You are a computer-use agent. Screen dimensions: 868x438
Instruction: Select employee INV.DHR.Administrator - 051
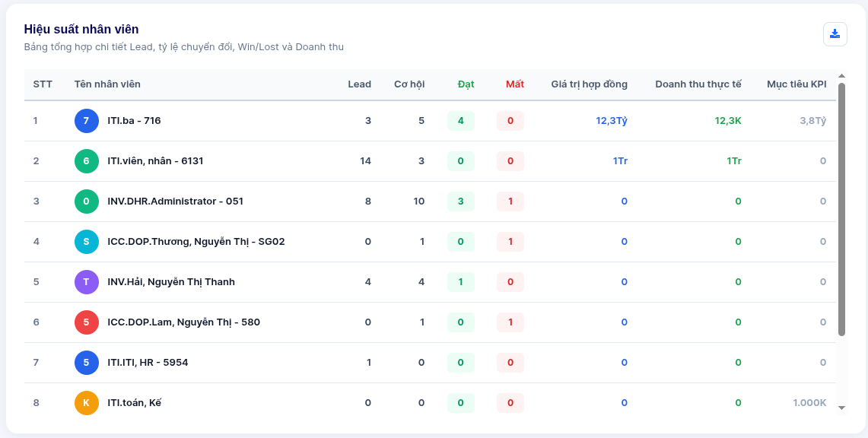tap(176, 202)
